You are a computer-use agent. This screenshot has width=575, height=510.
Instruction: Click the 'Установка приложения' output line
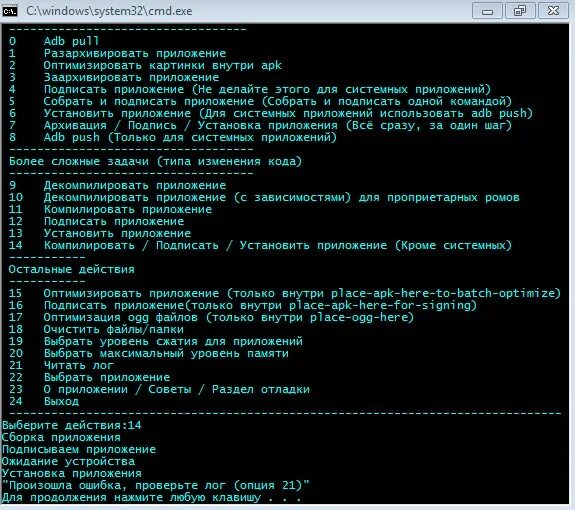[72, 474]
